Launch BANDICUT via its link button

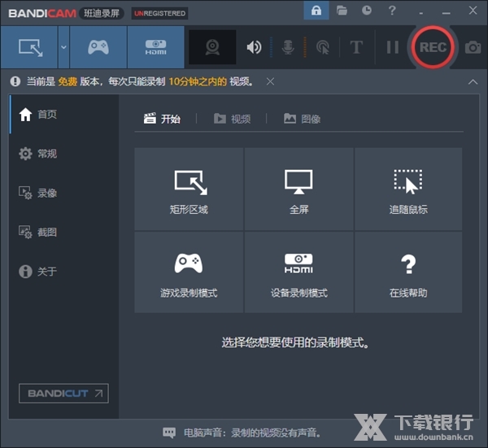click(x=63, y=394)
